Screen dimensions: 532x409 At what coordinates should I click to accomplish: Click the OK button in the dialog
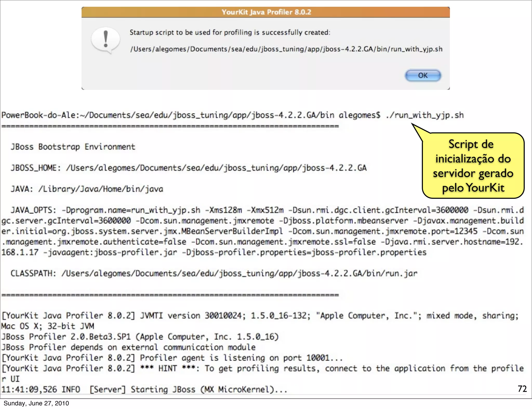click(423, 76)
